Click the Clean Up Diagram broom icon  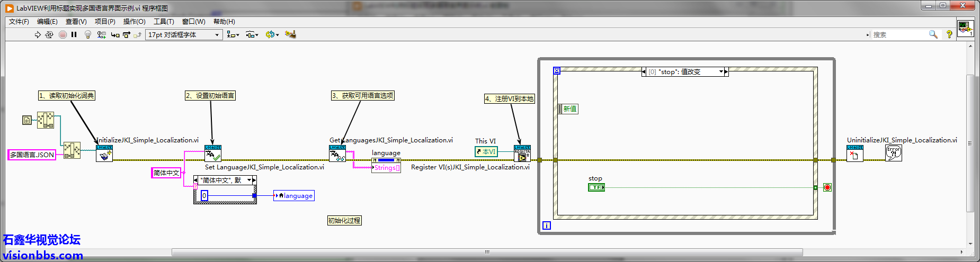[290, 34]
